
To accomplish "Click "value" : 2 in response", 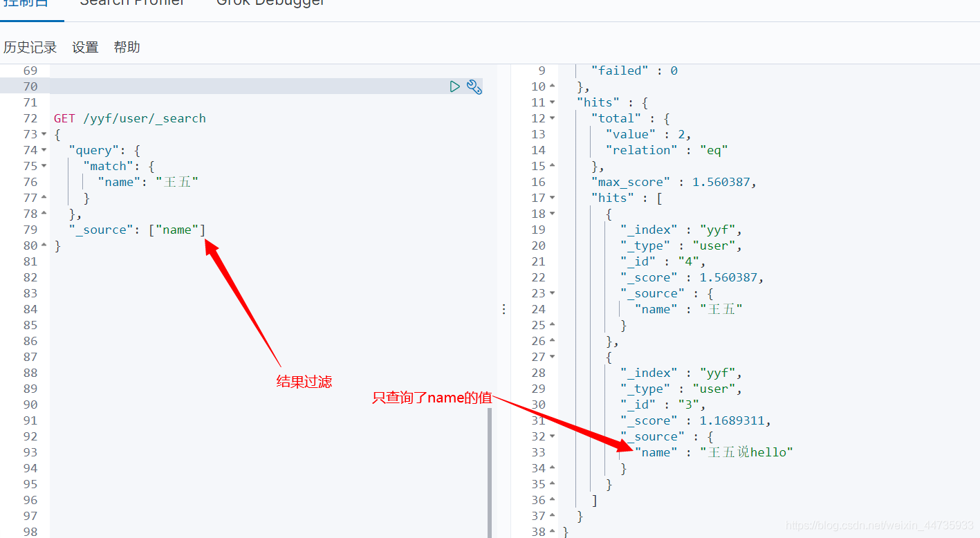I will [x=648, y=134].
